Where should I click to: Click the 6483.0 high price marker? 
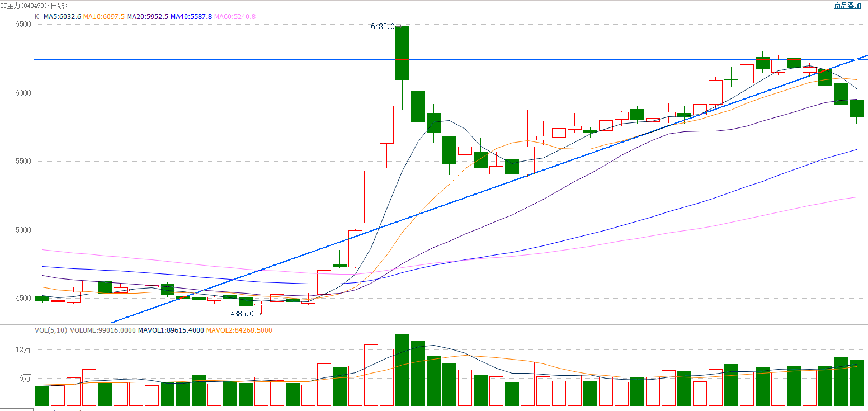tap(383, 26)
